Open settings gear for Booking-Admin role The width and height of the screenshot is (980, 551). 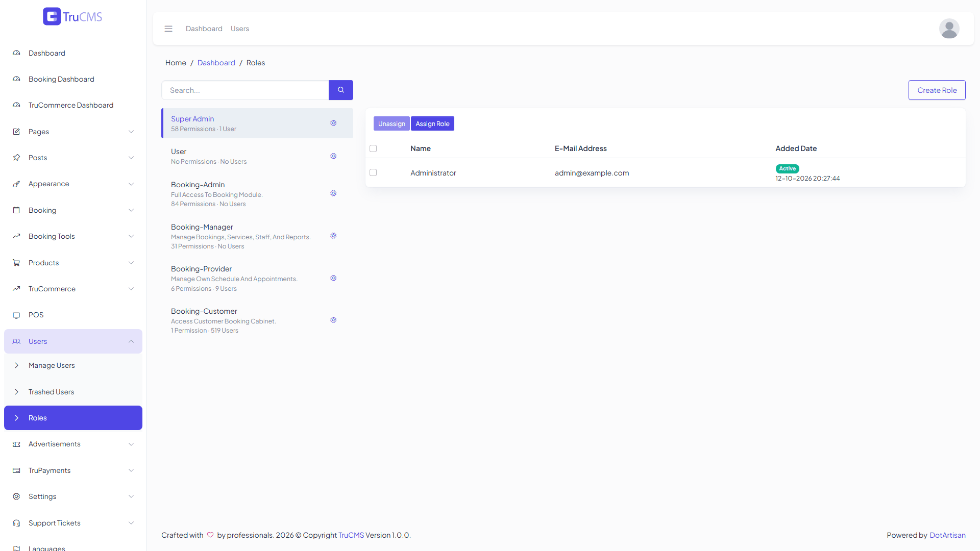click(333, 193)
